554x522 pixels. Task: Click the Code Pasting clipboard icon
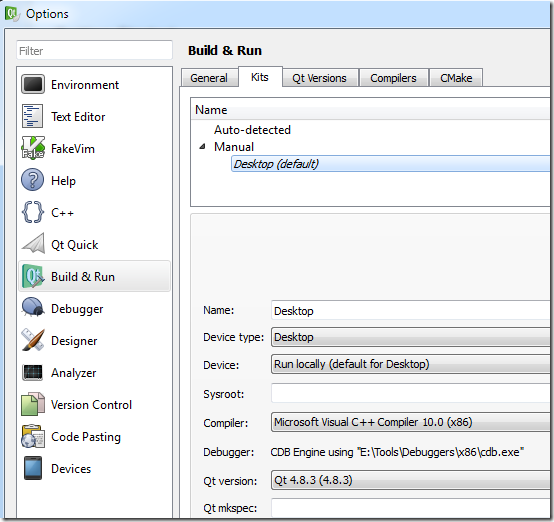pyautogui.click(x=33, y=436)
